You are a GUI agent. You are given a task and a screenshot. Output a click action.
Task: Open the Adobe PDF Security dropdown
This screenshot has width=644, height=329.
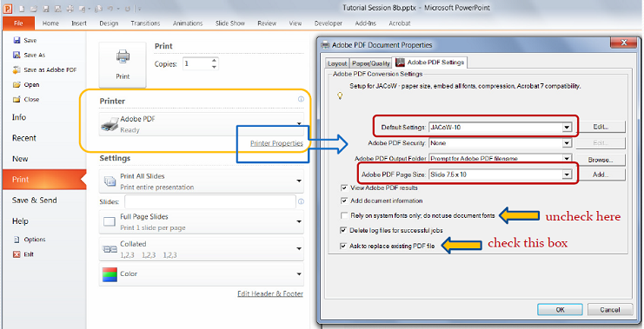(x=567, y=143)
